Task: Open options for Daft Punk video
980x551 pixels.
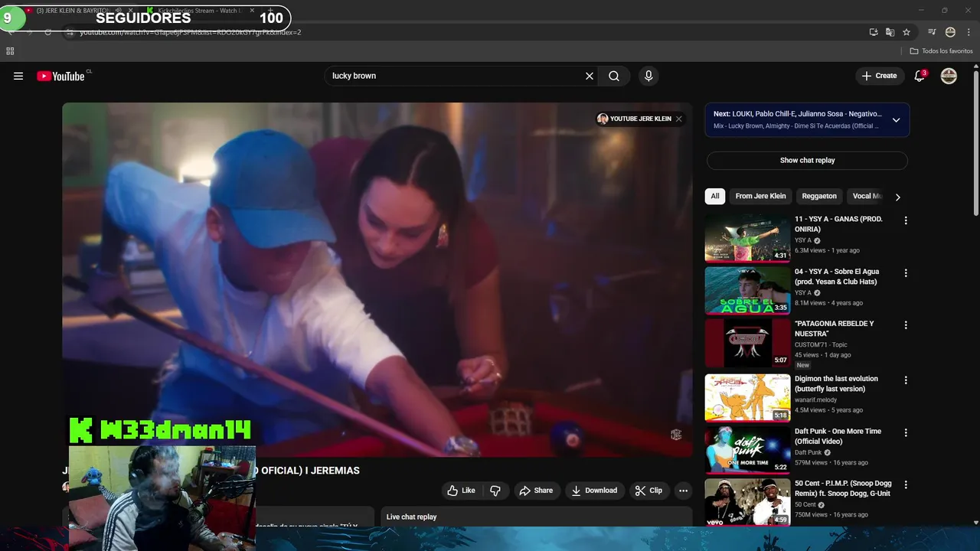Action: [x=906, y=432]
